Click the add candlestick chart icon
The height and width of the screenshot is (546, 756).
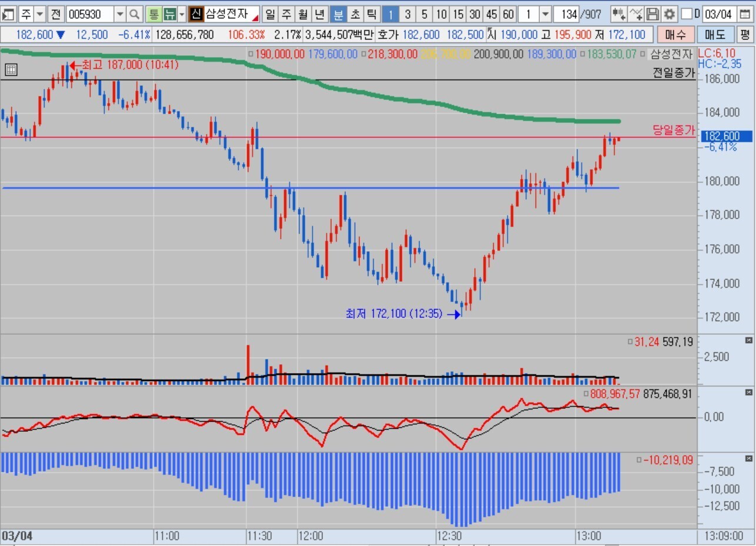tap(619, 14)
